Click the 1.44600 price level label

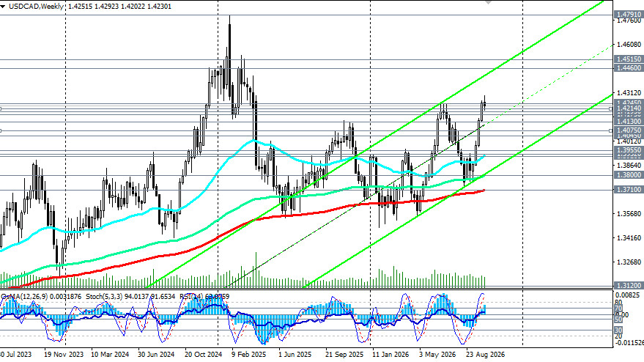coord(629,68)
